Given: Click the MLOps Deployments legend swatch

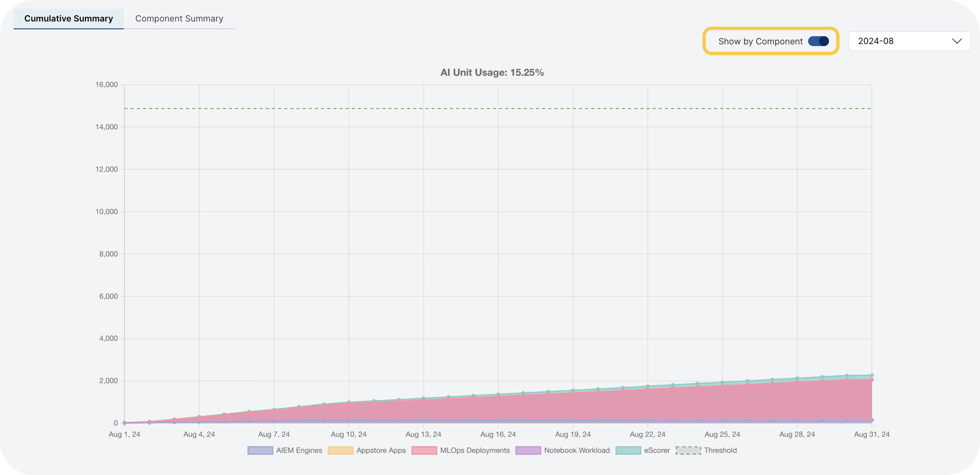Looking at the screenshot, I should 424,450.
